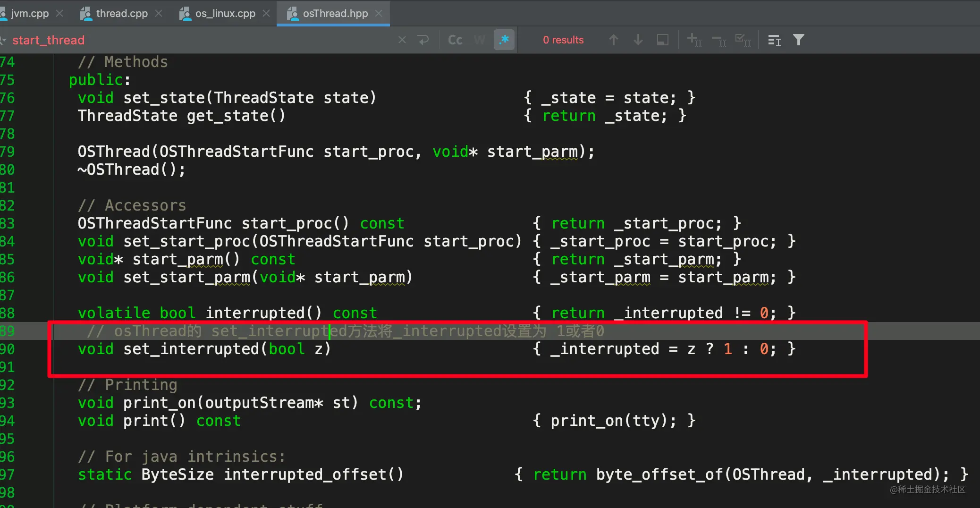Close the jvm.cpp tab
The height and width of the screenshot is (508, 980).
(x=59, y=14)
